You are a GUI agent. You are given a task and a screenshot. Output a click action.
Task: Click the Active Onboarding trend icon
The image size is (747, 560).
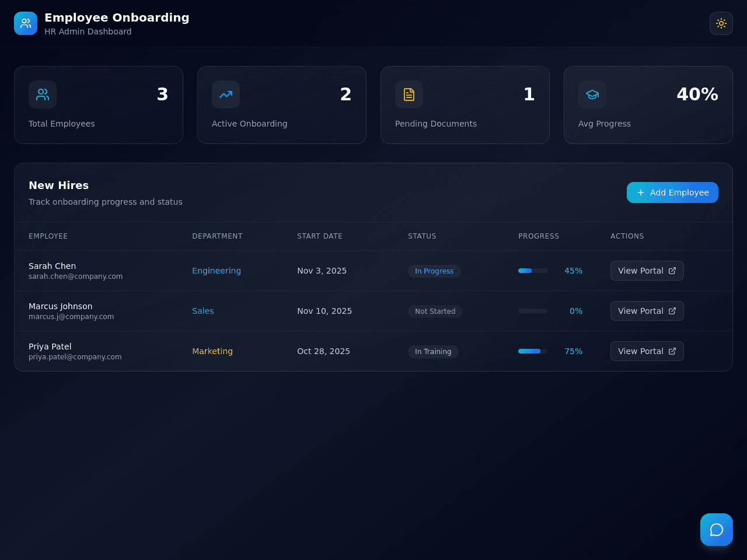point(226,94)
